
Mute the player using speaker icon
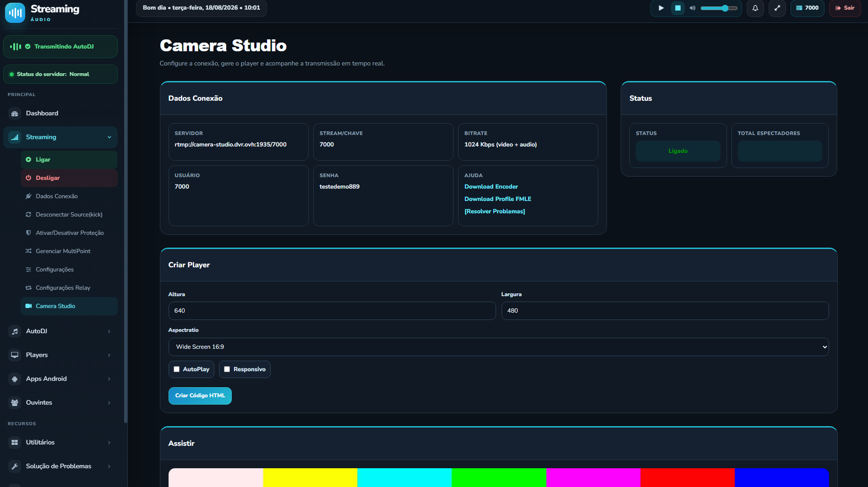point(693,8)
